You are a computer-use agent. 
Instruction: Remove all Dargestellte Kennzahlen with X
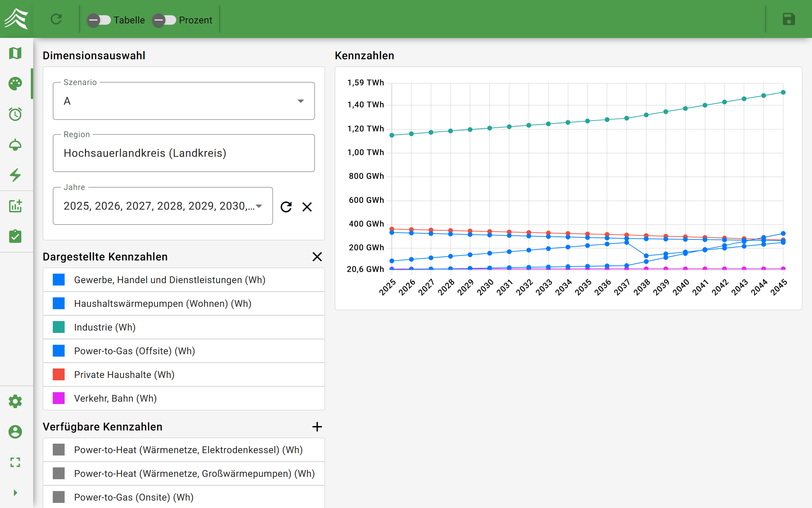click(317, 257)
